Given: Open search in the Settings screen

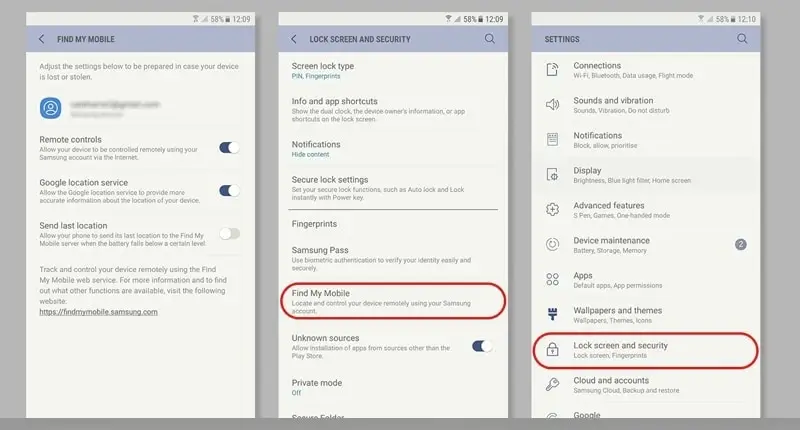Looking at the screenshot, I should click(x=742, y=39).
